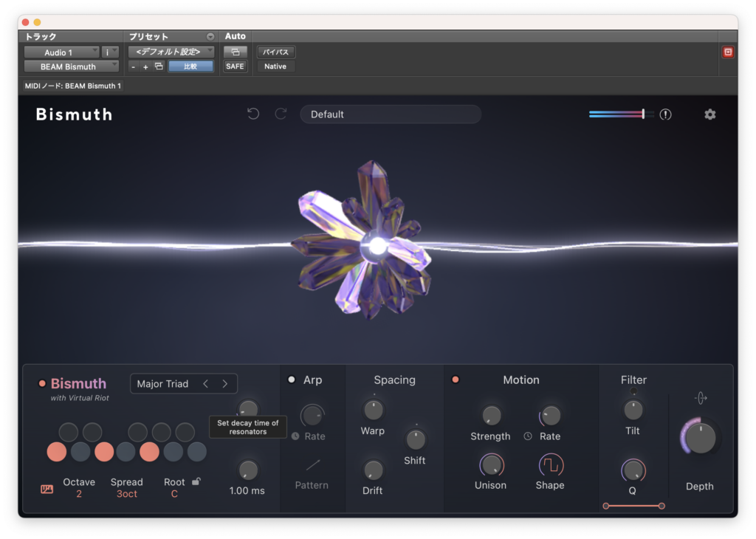The image size is (756, 539).
Task: Click the MIDI ノード BEAM Bismuth 1 label
Action: pos(73,86)
